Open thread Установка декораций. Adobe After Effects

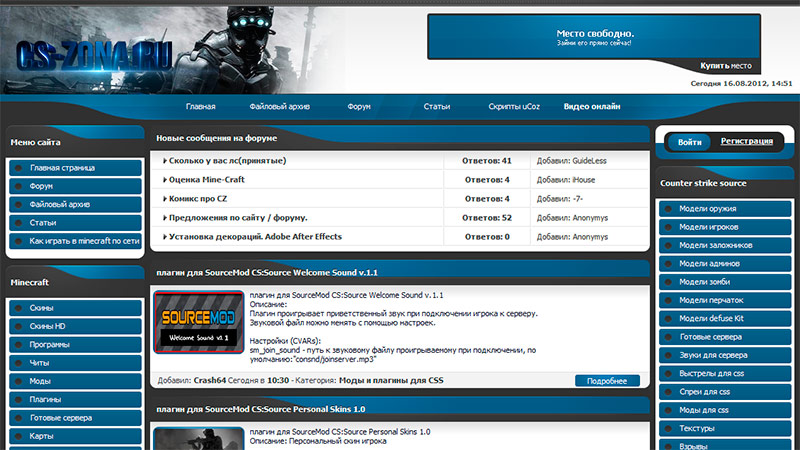pyautogui.click(x=255, y=237)
